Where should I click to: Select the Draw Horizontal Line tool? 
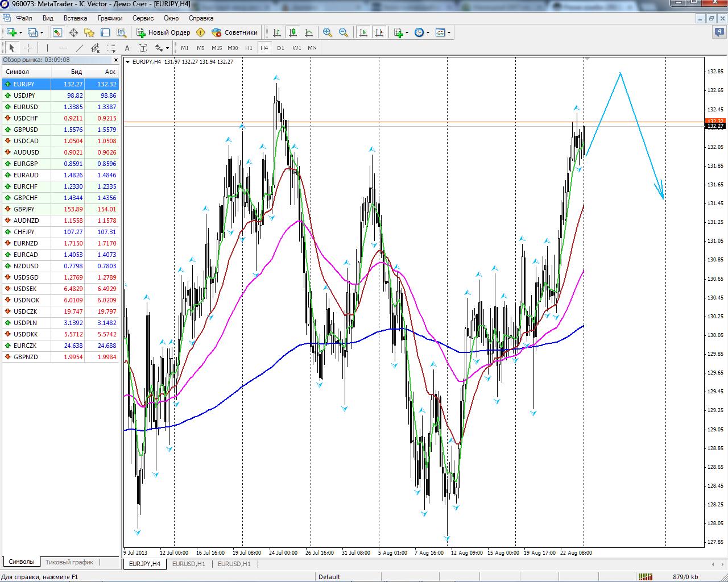tap(63, 48)
